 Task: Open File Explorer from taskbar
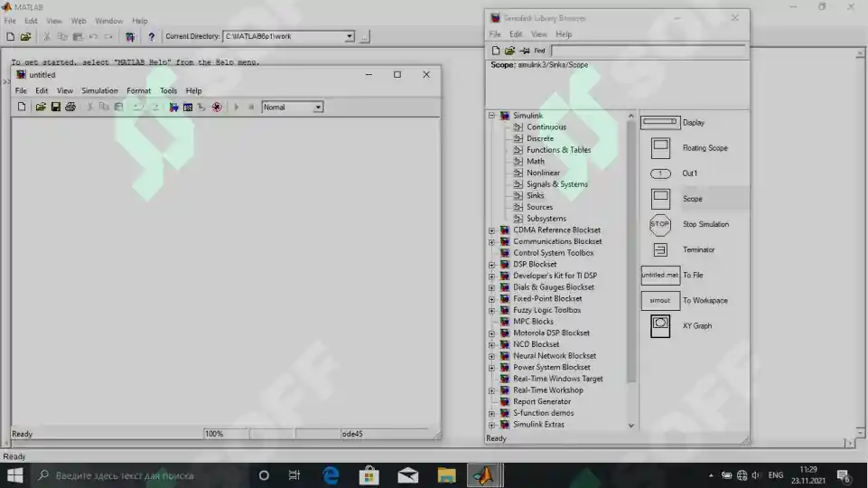[x=446, y=475]
